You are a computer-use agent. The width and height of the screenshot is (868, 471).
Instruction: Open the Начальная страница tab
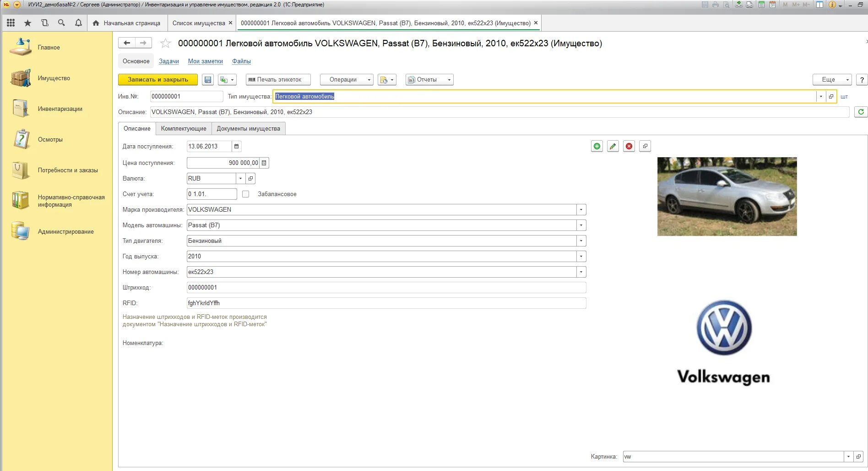pos(126,23)
